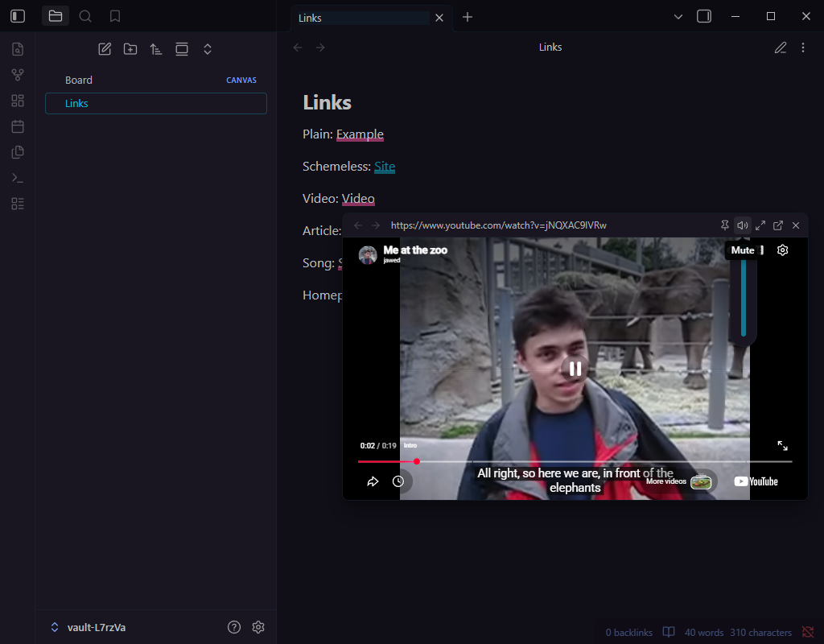824x644 pixels.
Task: Open quick switcher from the ribbon
Action: point(18,49)
